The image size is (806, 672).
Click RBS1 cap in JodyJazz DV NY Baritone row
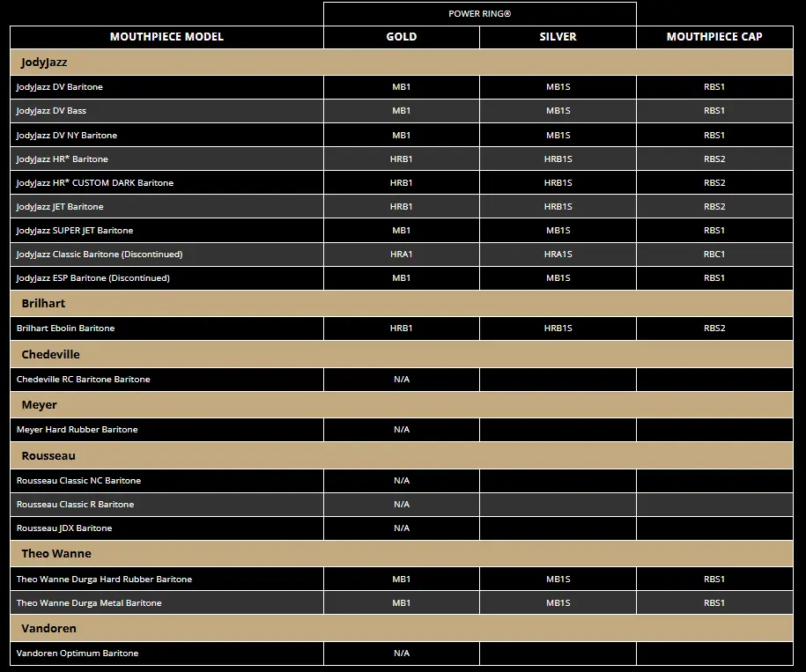click(x=714, y=135)
